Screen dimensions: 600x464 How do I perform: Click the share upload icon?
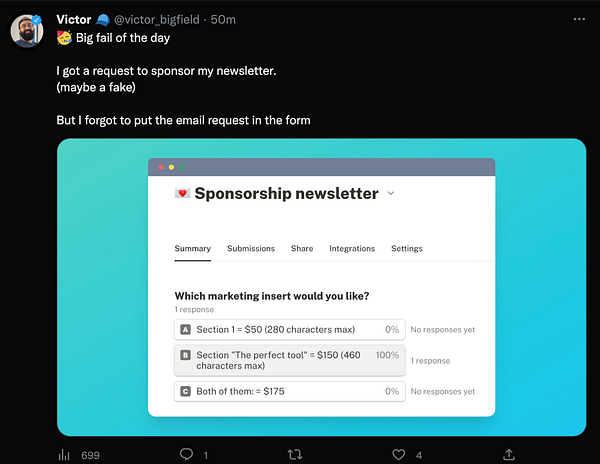click(509, 454)
